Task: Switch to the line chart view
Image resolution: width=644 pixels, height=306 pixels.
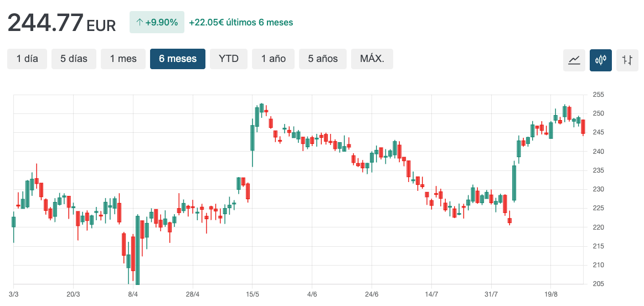Action: (574, 60)
